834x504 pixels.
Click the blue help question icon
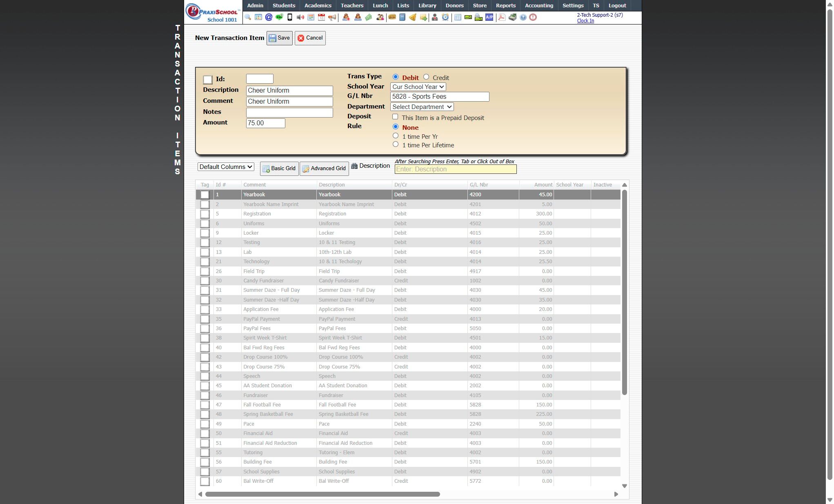(x=523, y=17)
